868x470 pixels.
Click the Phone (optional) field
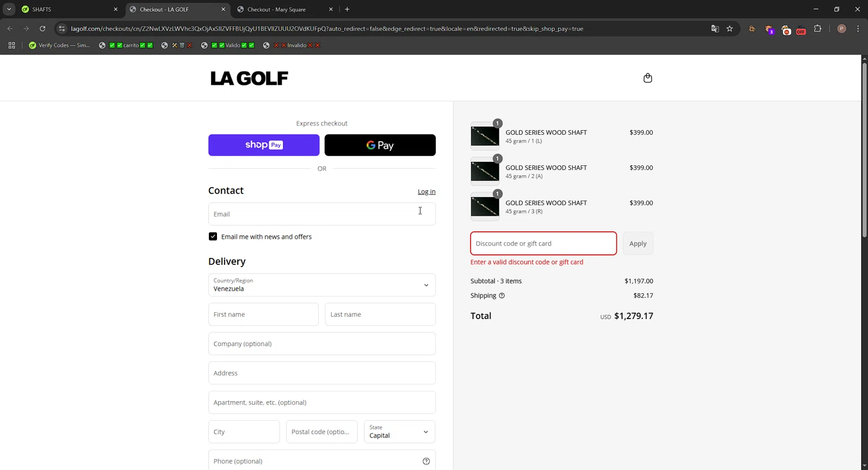[322, 461]
